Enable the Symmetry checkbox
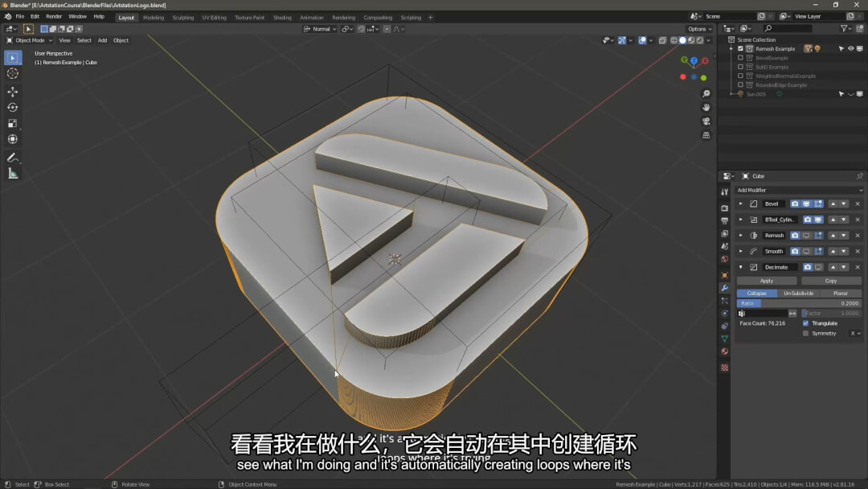This screenshot has height=489, width=868. pos(805,334)
